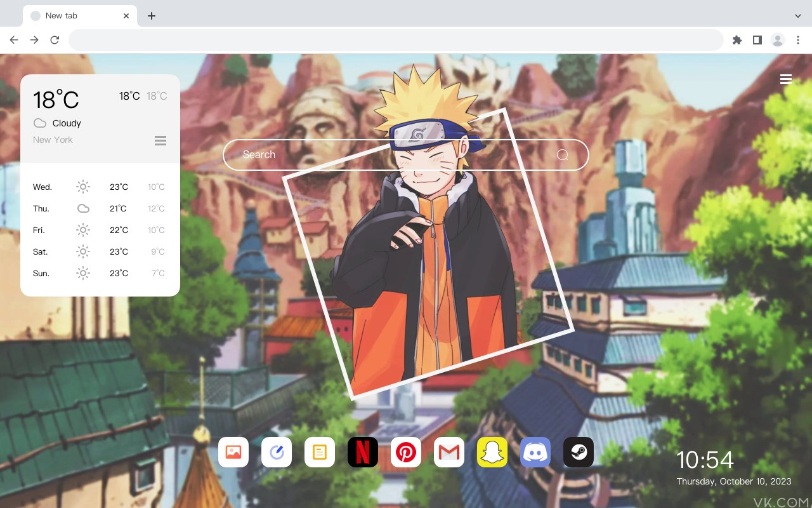Open the Steam shortcut
The image size is (812, 508).
pyautogui.click(x=579, y=452)
